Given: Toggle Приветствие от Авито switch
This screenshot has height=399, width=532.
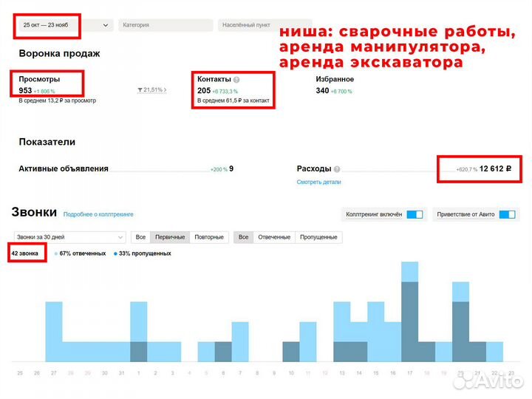Looking at the screenshot, I should point(507,214).
